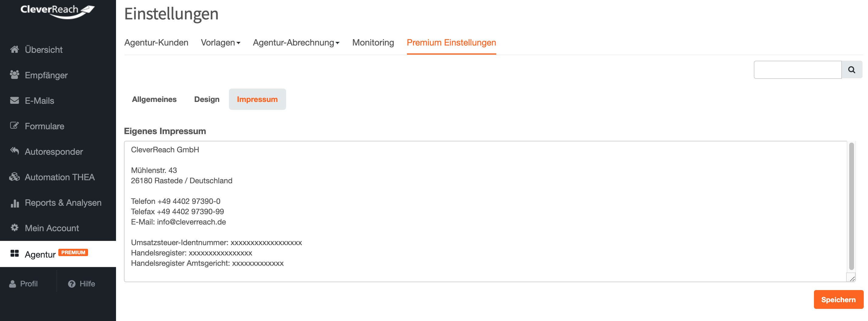The height and width of the screenshot is (321, 868).
Task: Click the Übersicht home icon
Action: click(x=15, y=49)
